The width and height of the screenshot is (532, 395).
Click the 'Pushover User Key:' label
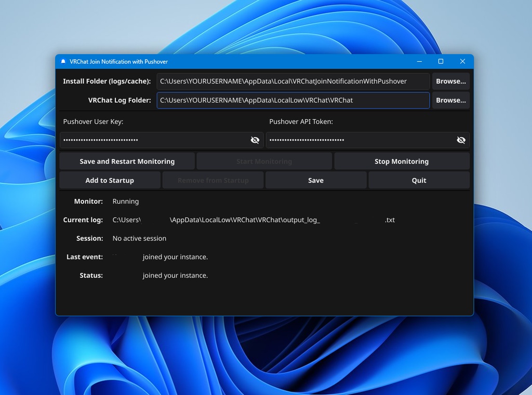pyautogui.click(x=93, y=122)
